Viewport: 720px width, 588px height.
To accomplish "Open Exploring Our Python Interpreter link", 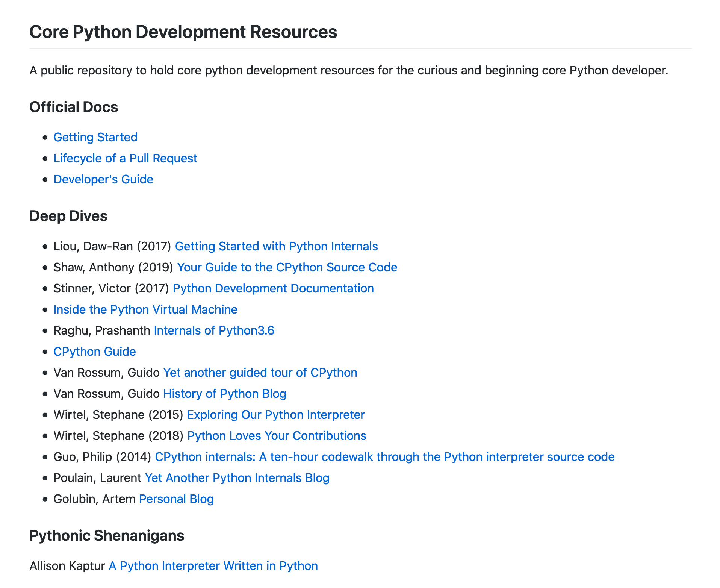I will 276,415.
